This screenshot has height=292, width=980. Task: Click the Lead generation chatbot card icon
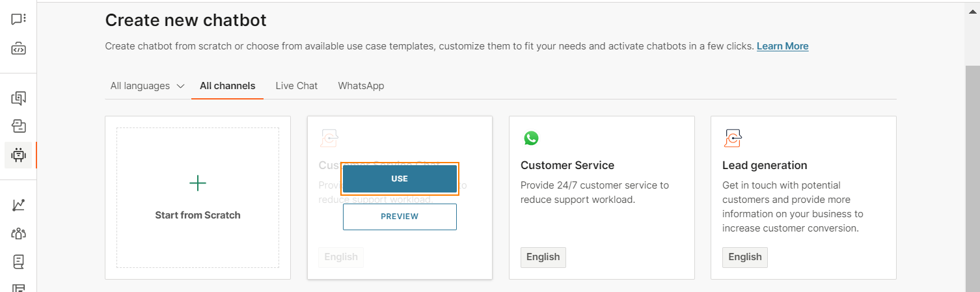(733, 138)
